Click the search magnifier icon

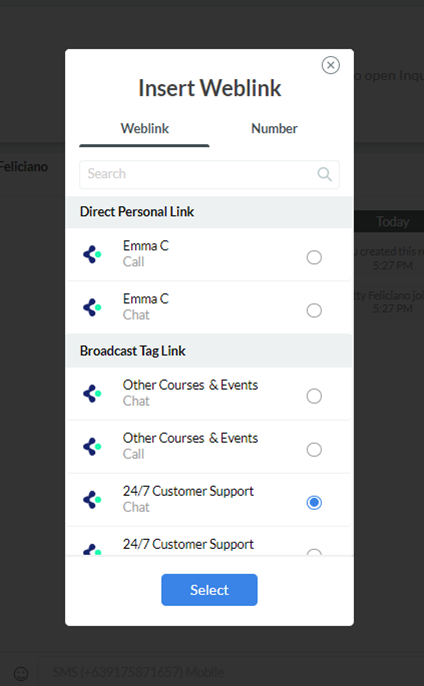[324, 174]
